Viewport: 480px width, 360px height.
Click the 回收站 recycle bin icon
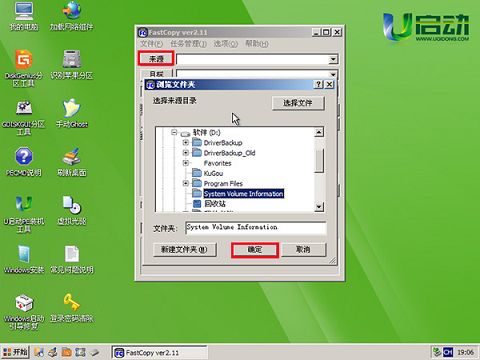click(197, 203)
